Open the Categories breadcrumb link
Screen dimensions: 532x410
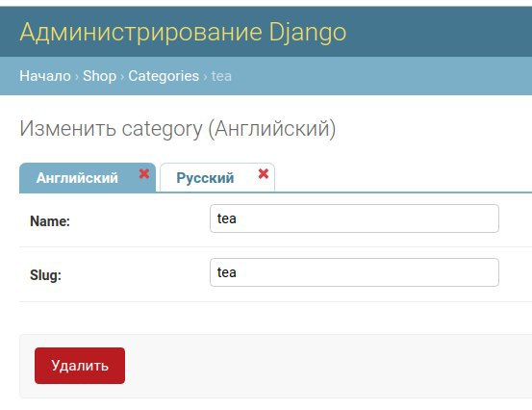click(x=164, y=76)
